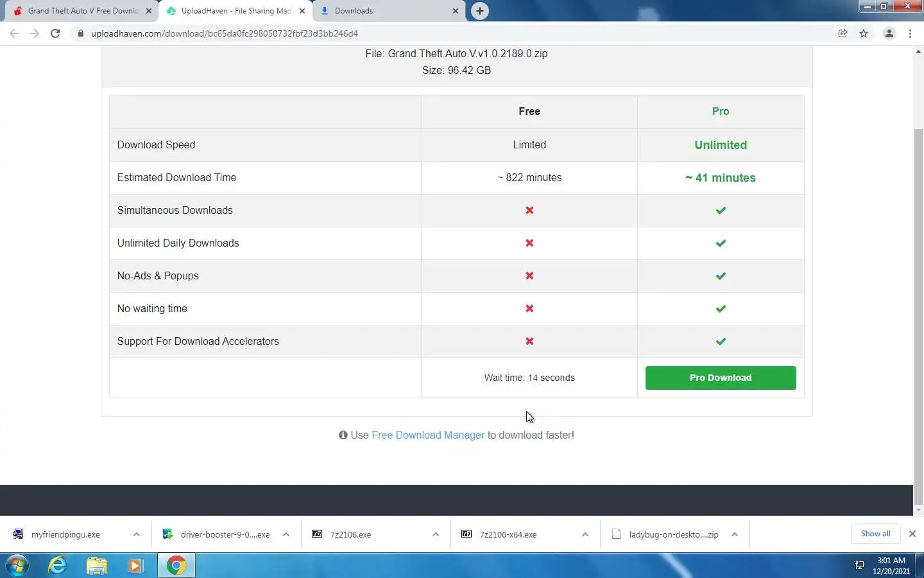Screen dimensions: 924x578
Task: Show all downloads
Action: (x=875, y=534)
